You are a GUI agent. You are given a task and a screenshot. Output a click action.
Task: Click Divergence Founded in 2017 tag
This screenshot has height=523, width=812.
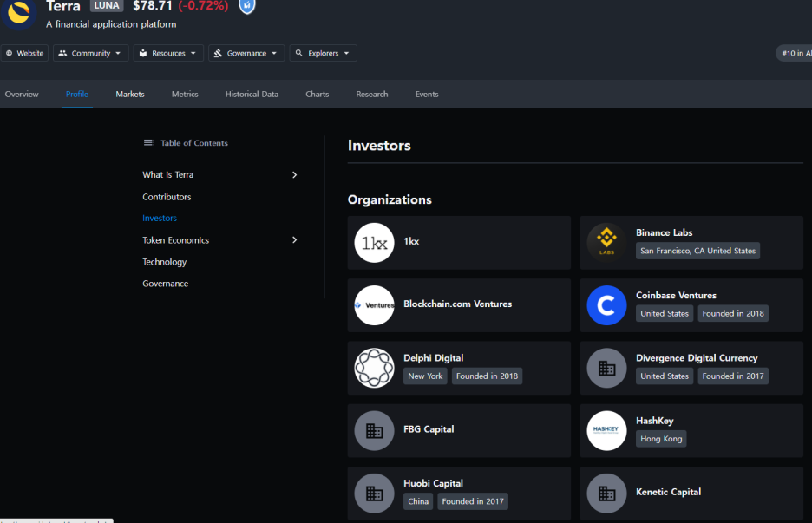tap(733, 376)
